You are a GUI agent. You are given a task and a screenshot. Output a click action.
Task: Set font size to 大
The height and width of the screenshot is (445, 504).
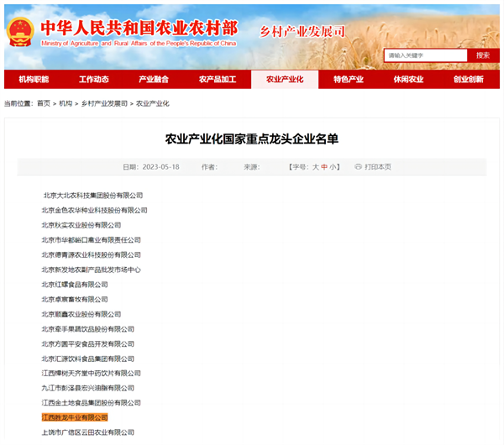[316, 167]
